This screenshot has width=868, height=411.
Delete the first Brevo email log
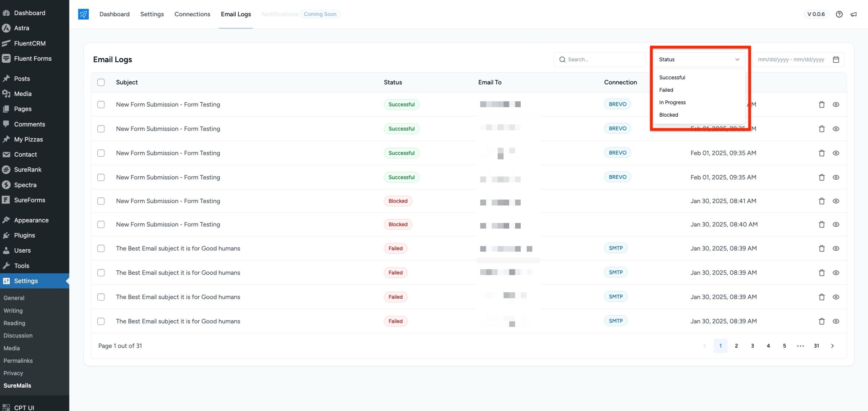coord(822,104)
